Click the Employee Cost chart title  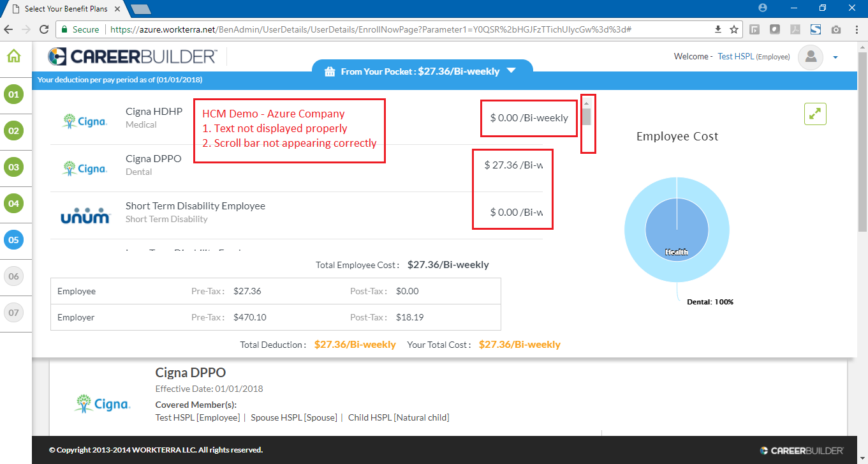(x=677, y=136)
